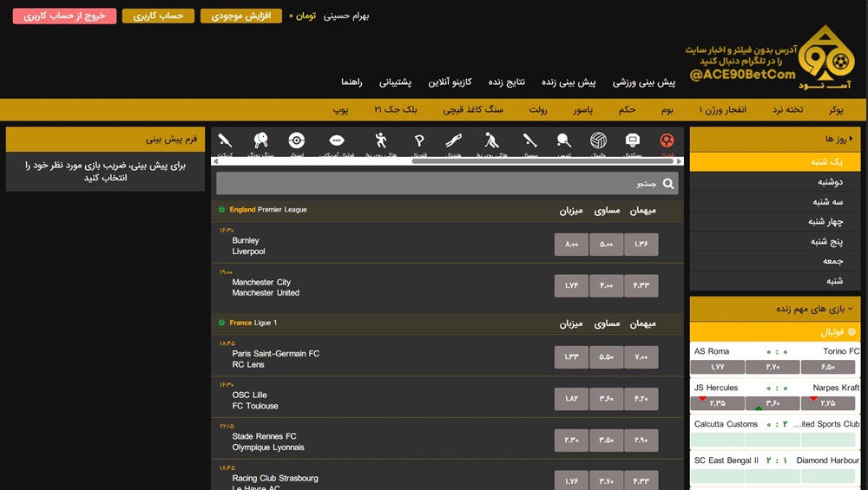Select جمعه day tab

775,261
